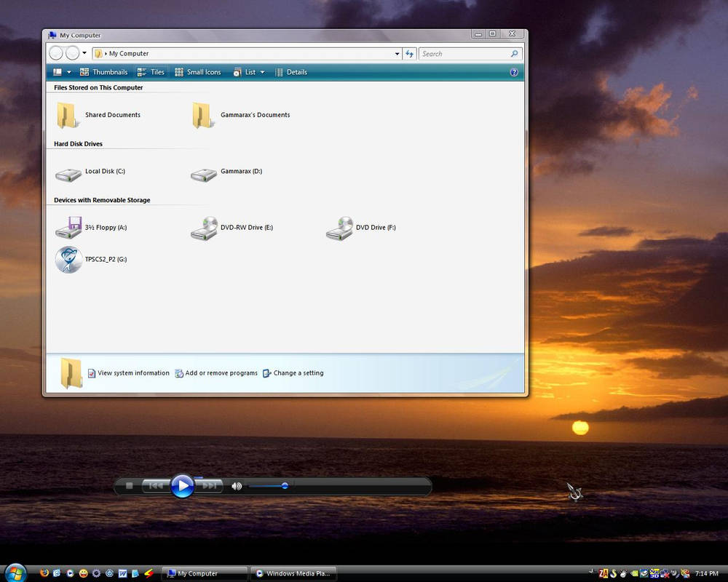Screen dimensions: 728x582
Task: Click inside the Search field
Action: click(x=465, y=54)
